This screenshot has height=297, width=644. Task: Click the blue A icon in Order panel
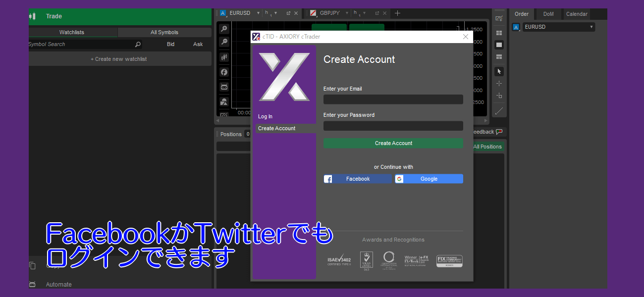point(516,27)
